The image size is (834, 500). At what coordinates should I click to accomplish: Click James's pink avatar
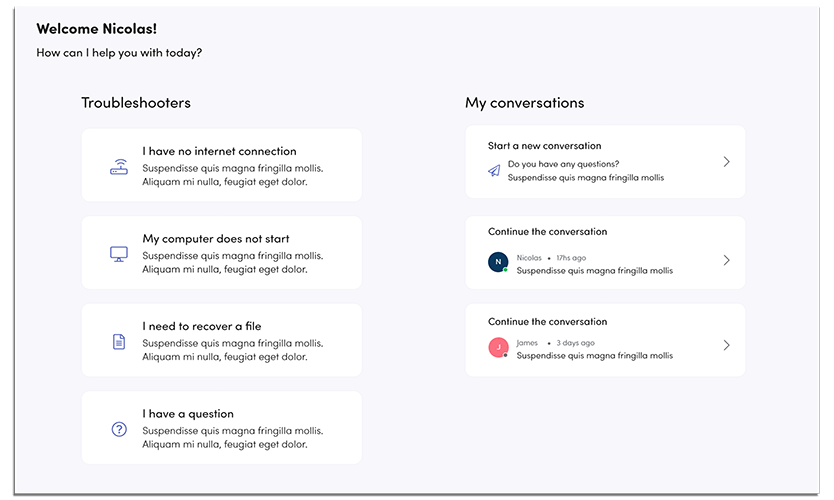click(x=498, y=347)
